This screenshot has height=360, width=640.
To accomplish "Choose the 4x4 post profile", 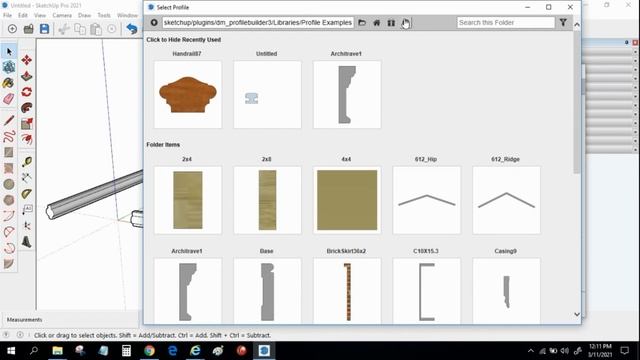I will point(347,200).
